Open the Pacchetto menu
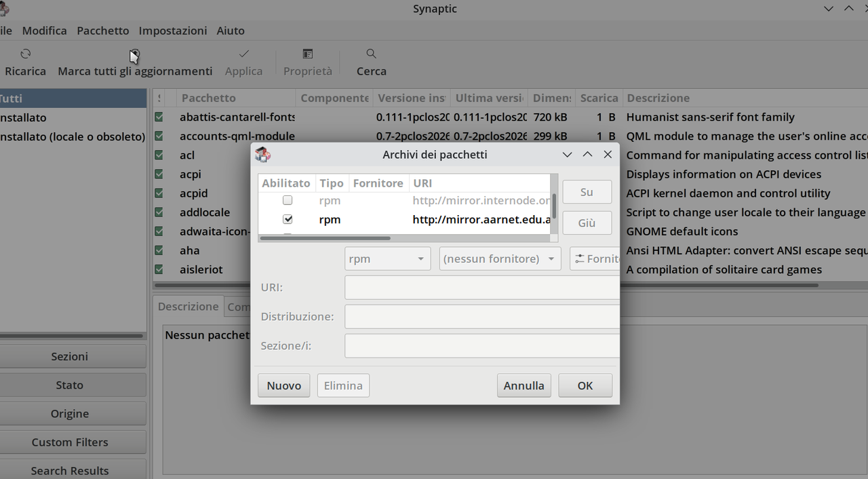This screenshot has height=479, width=868. point(103,31)
